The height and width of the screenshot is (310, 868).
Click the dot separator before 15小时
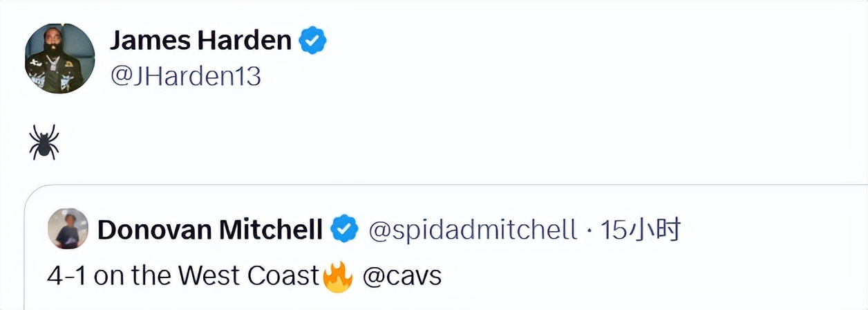[589, 230]
